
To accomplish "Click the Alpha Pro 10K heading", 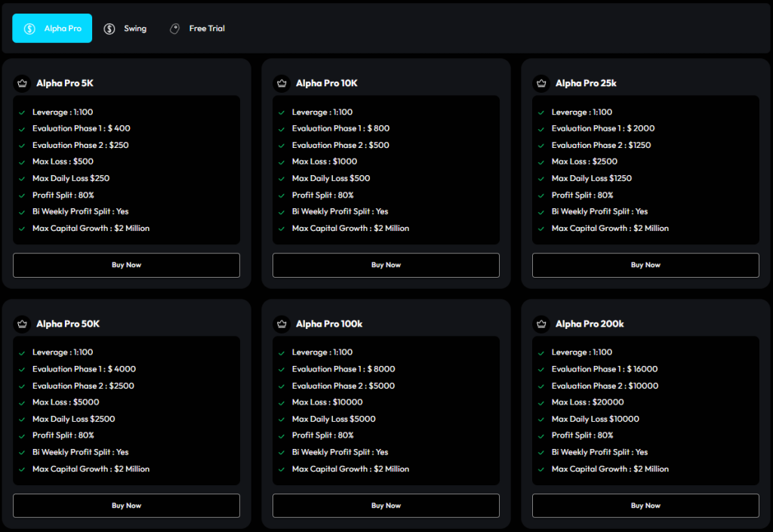I will pyautogui.click(x=327, y=83).
